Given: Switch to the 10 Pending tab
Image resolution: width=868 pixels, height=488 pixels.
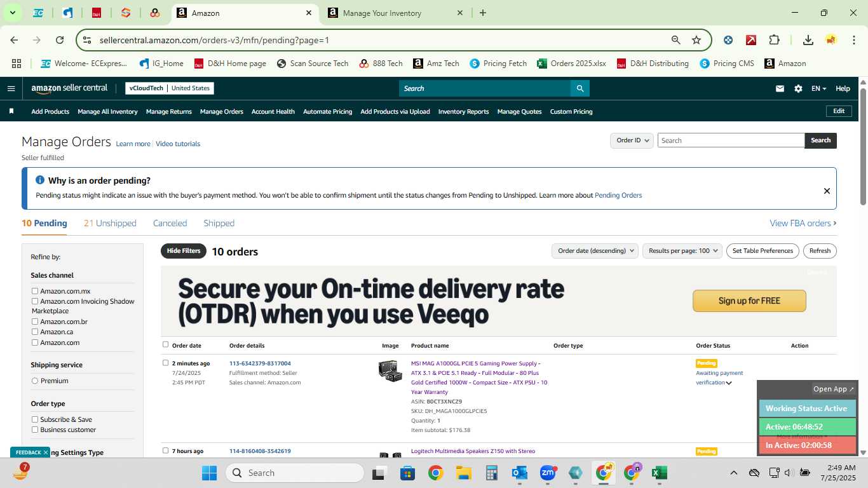Looking at the screenshot, I should (x=44, y=223).
